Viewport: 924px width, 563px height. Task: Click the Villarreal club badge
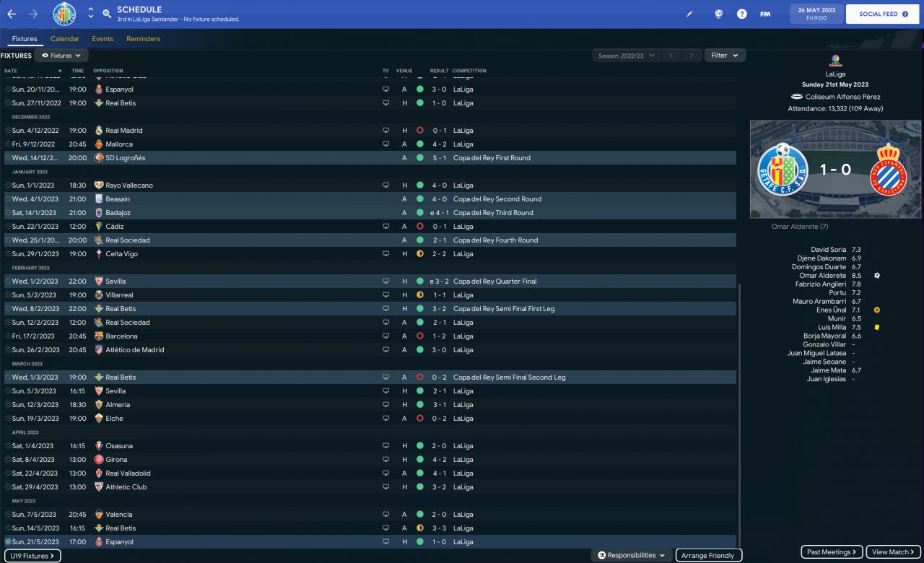pyautogui.click(x=99, y=295)
